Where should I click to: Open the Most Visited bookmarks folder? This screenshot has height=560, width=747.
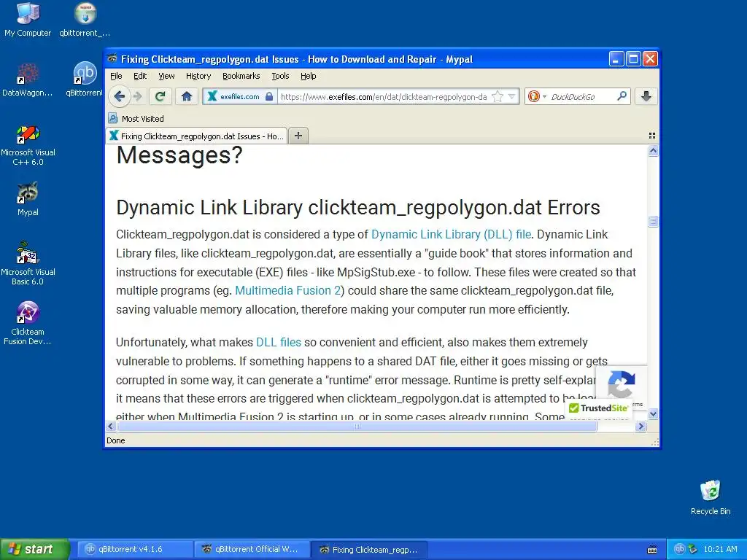[136, 119]
